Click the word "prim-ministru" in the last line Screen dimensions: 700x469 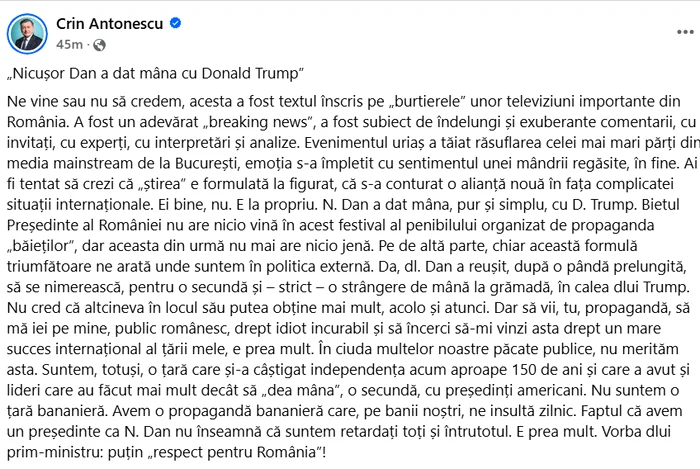55,452
